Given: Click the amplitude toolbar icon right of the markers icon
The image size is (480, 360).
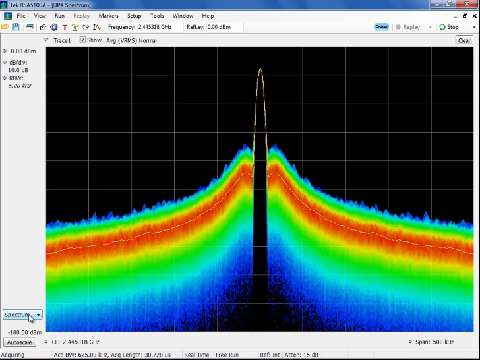Looking at the screenshot, I should click(97, 27).
